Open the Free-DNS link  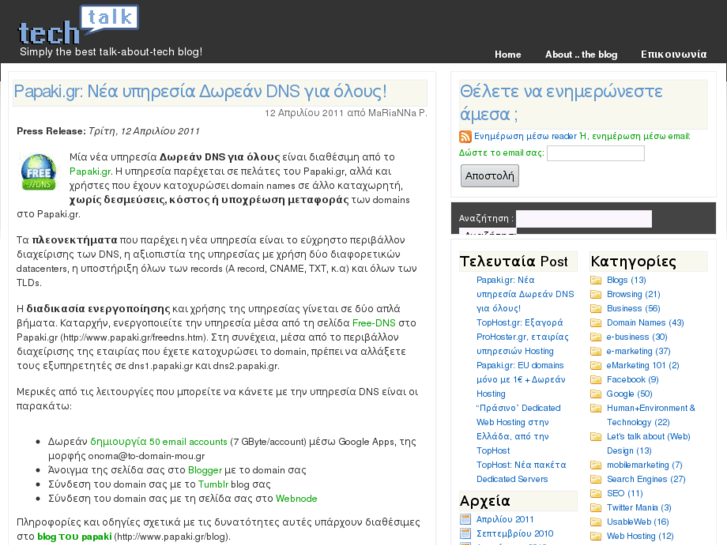coord(374,323)
